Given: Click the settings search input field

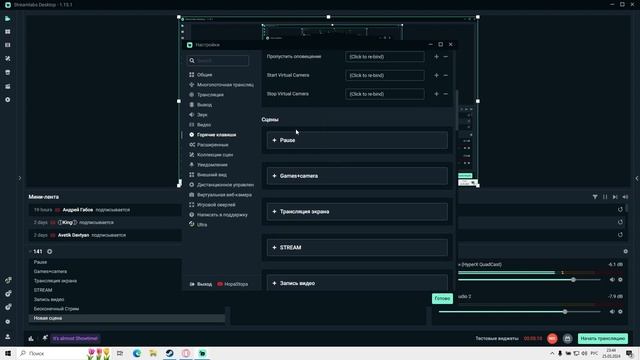Looking at the screenshot, I should coord(218,60).
